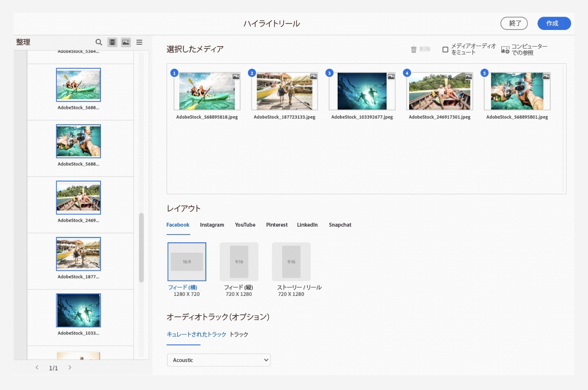Switch to the Instagram layout tab
This screenshot has width=588, height=390.
tap(212, 225)
